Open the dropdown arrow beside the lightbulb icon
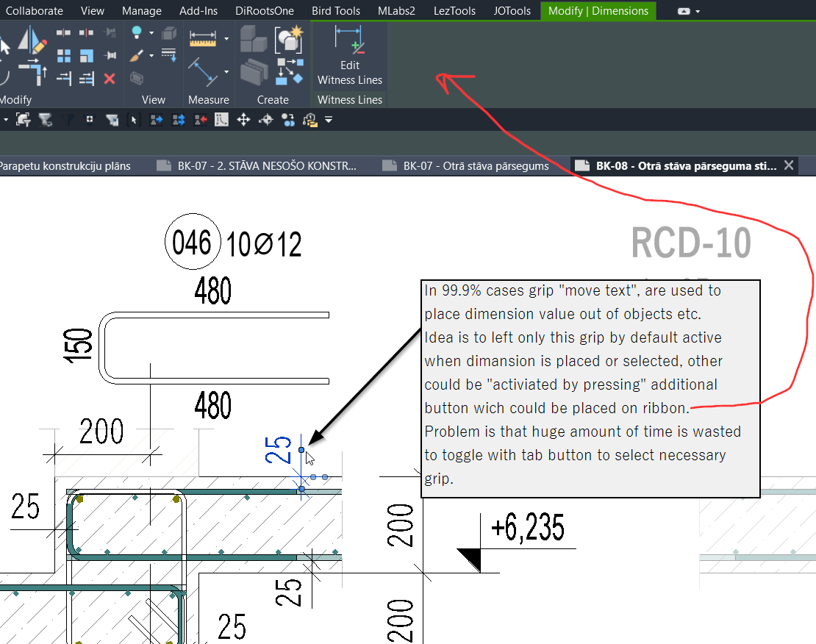The image size is (816, 644). click(151, 33)
